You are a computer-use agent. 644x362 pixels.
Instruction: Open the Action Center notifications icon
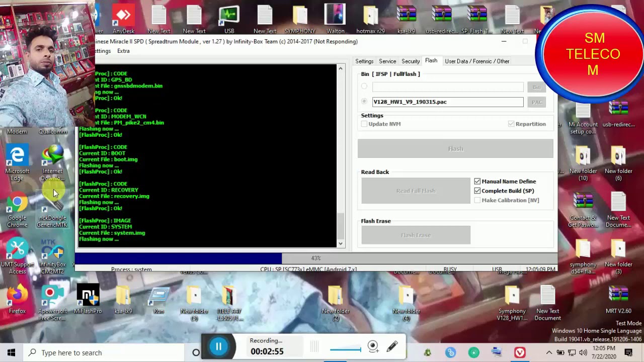click(x=628, y=352)
